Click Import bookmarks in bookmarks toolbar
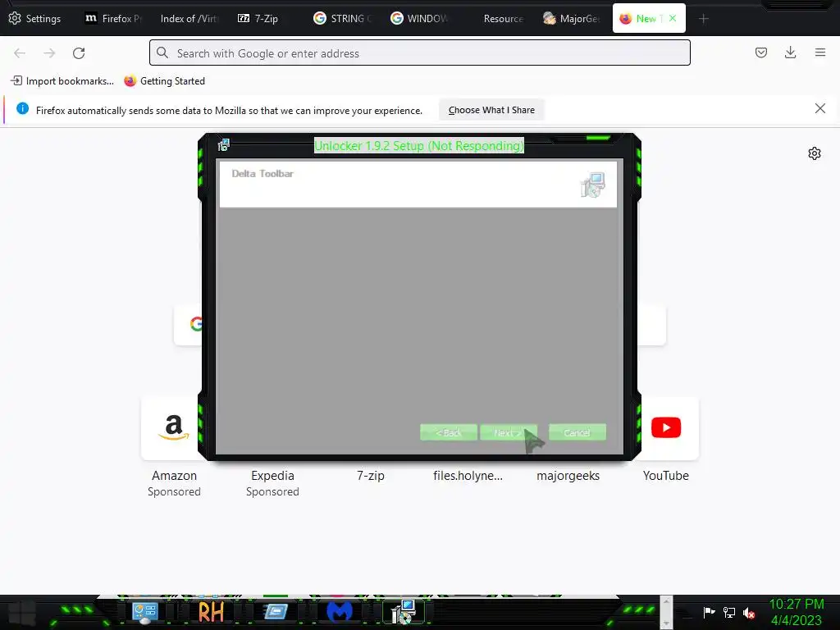Viewport: 840px width, 630px height. (62, 81)
